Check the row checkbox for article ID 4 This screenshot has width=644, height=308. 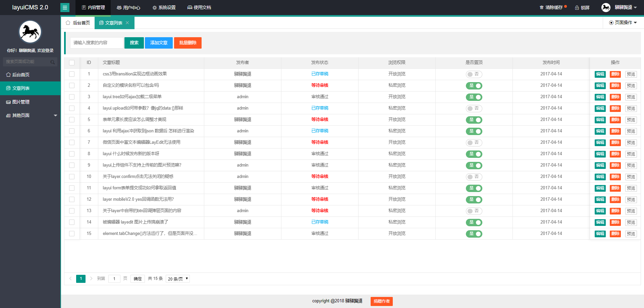coord(72,108)
